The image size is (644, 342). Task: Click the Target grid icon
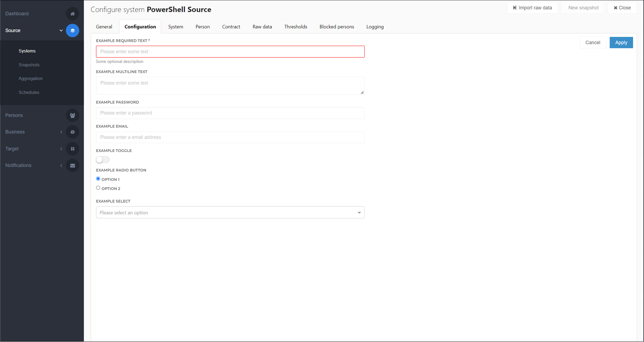coord(72,149)
